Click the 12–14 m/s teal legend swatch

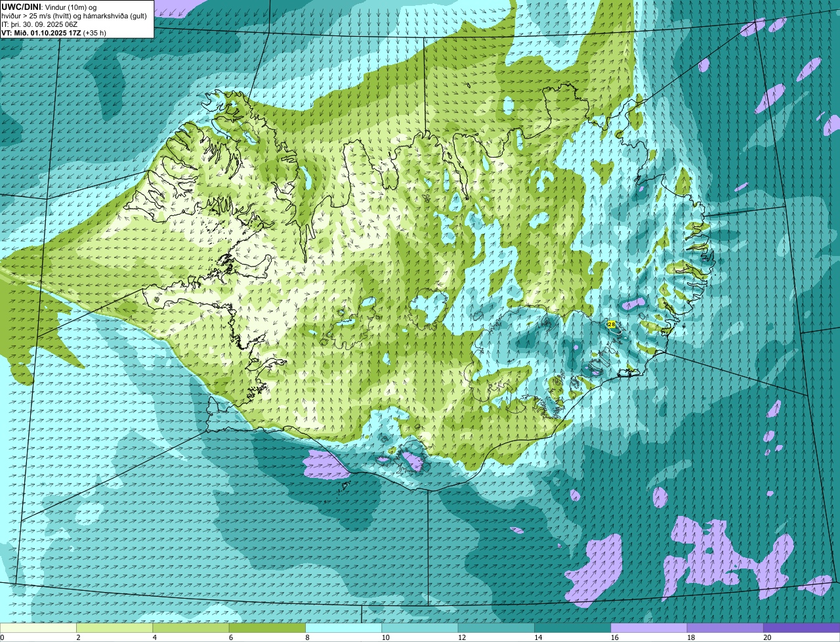[496, 628]
